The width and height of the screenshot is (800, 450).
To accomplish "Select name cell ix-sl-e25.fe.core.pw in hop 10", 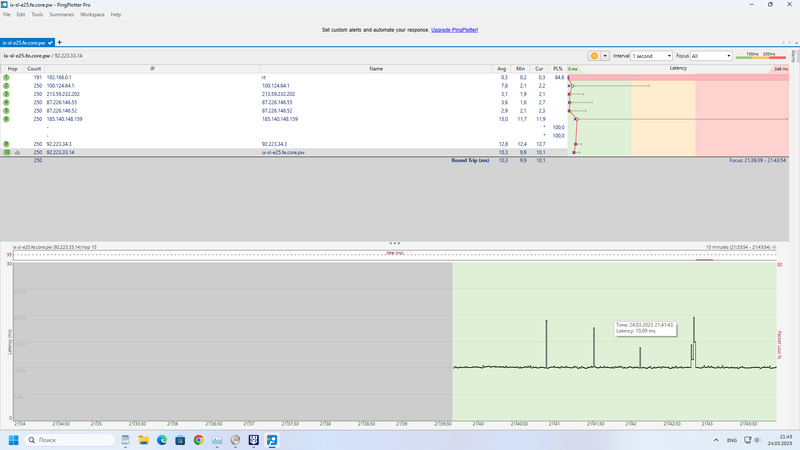I will coord(283,152).
